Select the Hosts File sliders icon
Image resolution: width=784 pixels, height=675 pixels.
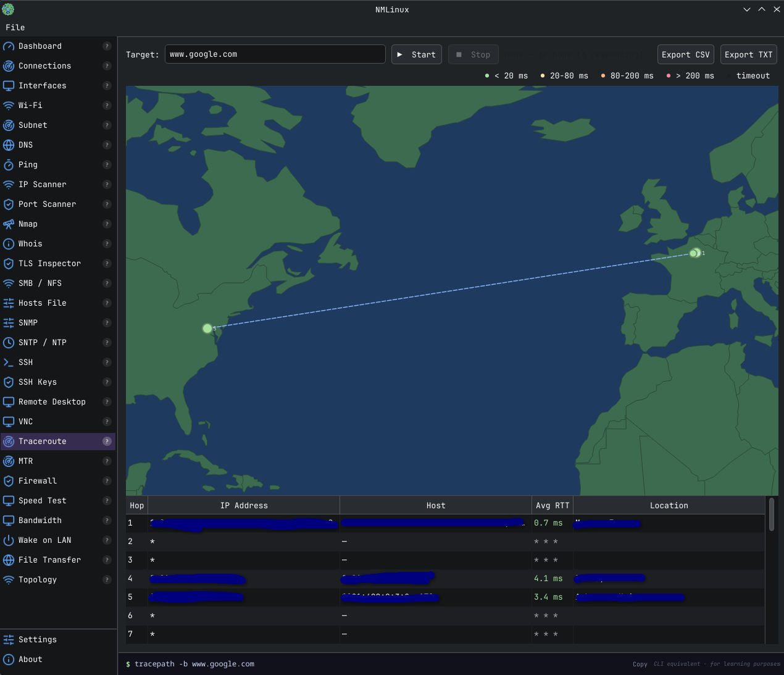coord(9,303)
